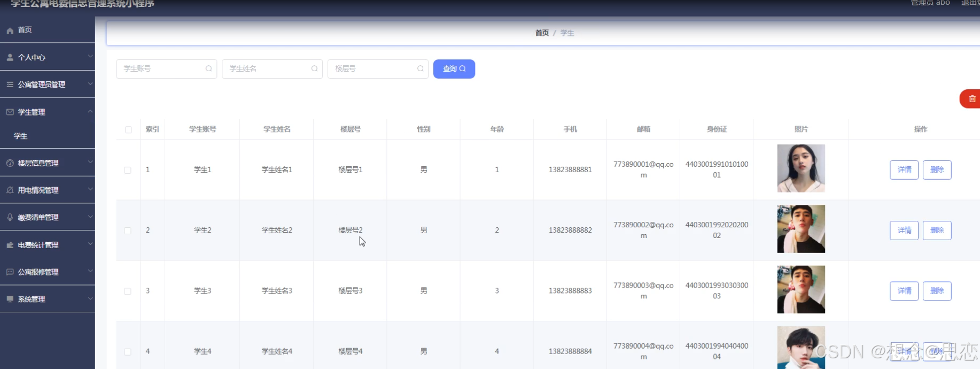Expand the 用电情况管理 chevron
Image resolution: width=980 pixels, height=369 pixels.
point(90,189)
